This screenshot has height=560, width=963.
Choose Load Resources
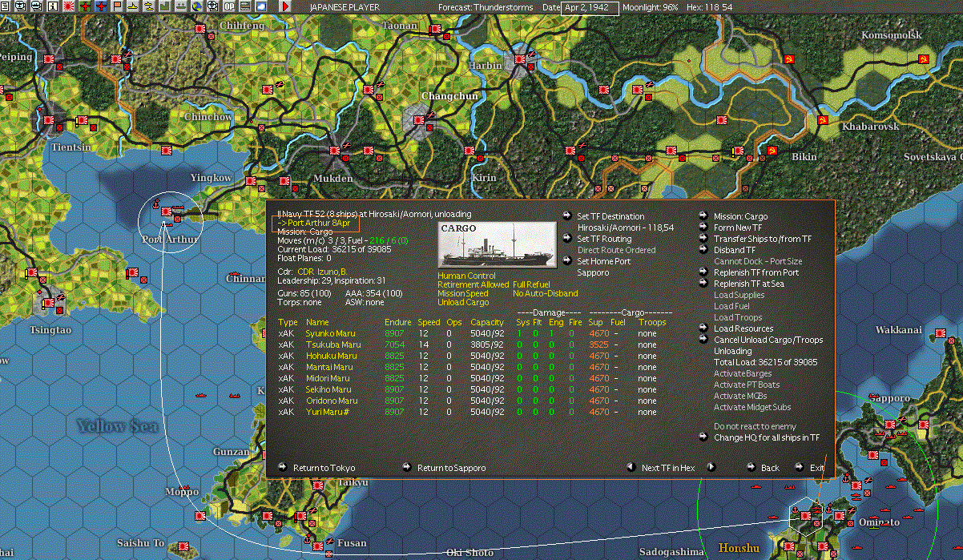click(743, 328)
